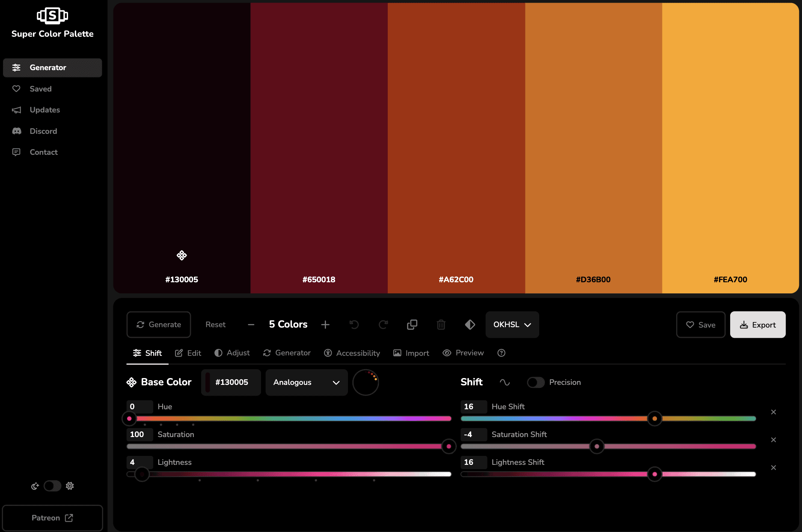The width and height of the screenshot is (802, 532).
Task: Open Generator in the sidebar
Action: coord(53,68)
